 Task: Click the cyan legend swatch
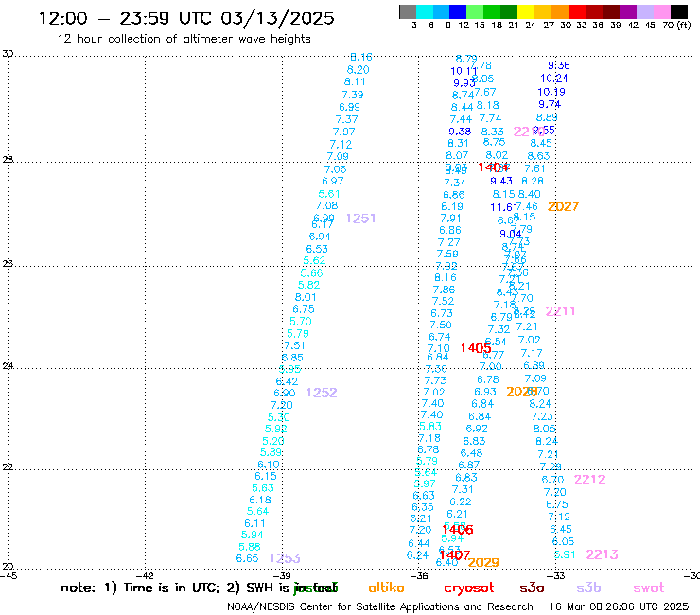pos(425,11)
